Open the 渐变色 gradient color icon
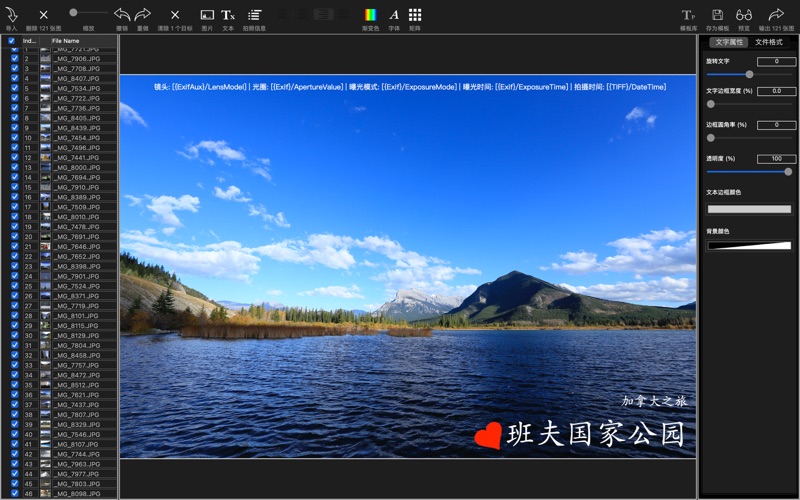 370,15
